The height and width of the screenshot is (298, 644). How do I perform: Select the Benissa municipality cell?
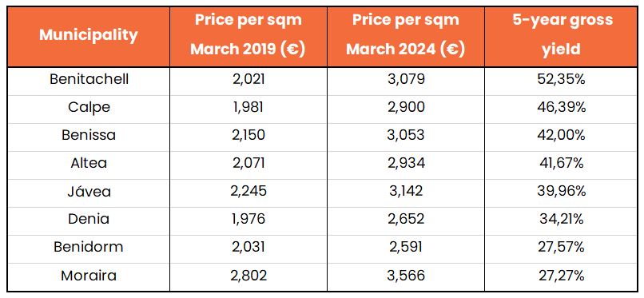tap(89, 135)
